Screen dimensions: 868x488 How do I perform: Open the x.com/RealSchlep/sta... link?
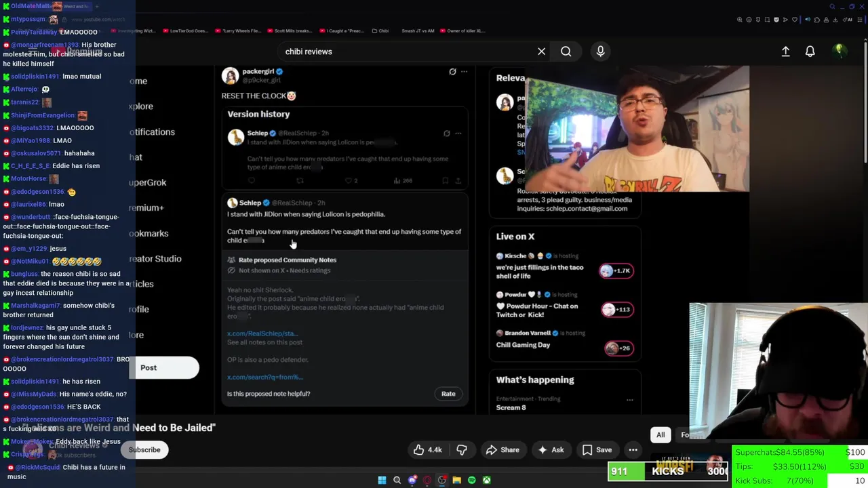(262, 333)
